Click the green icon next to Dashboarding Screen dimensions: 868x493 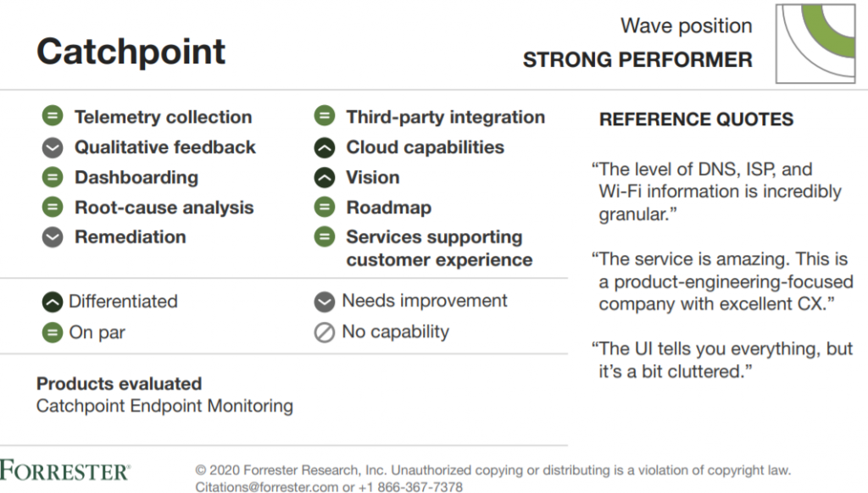click(53, 177)
